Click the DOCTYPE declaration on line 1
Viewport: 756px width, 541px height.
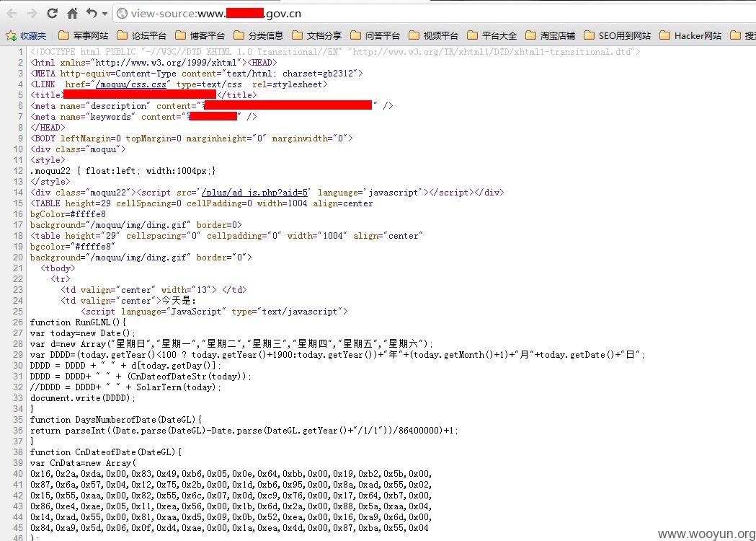[x=335, y=52]
